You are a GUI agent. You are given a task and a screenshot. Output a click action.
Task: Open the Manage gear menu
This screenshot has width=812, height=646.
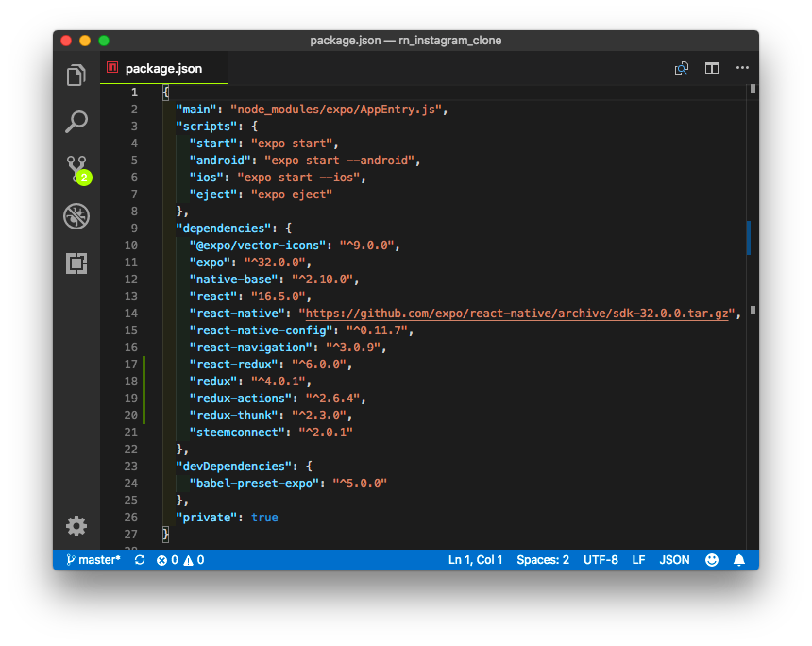coord(76,526)
